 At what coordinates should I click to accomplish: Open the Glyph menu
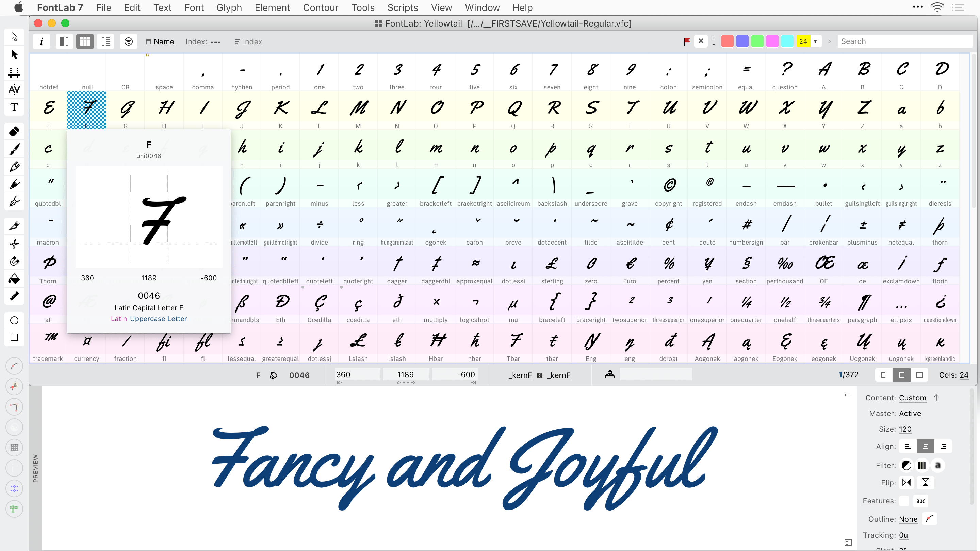click(x=229, y=7)
